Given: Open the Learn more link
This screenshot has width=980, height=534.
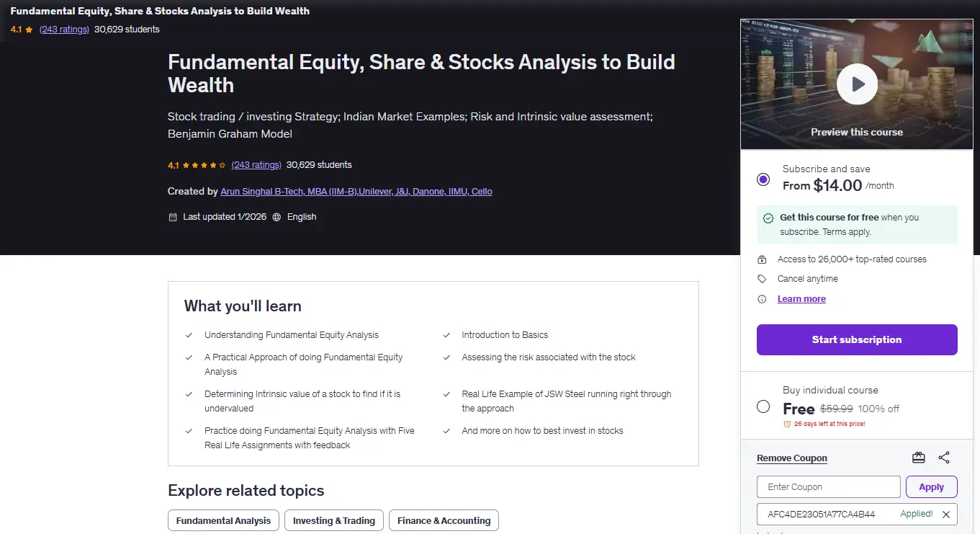Looking at the screenshot, I should point(801,299).
